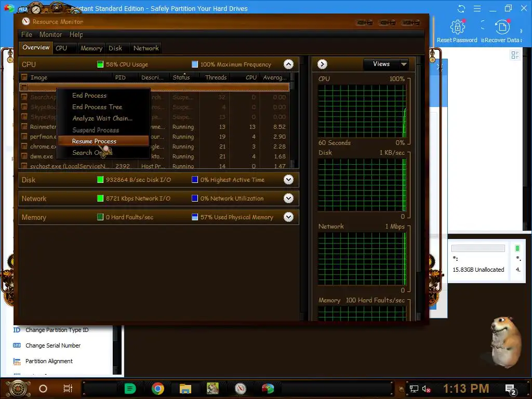Viewport: 532px width, 399px height.
Task: Expand more AOMEI toolbar items chevron
Action: [521, 31]
